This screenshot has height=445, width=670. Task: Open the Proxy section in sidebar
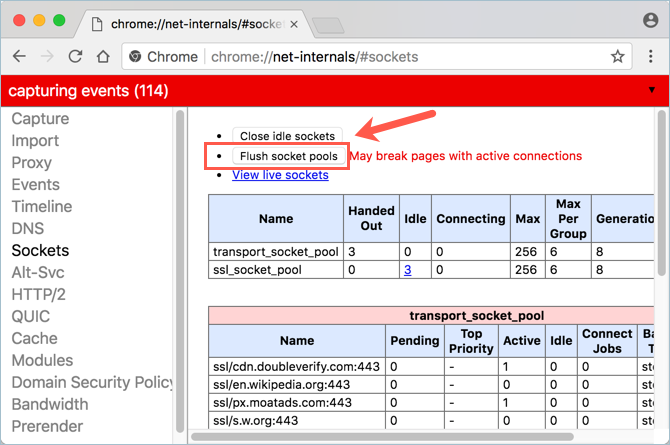[32, 162]
